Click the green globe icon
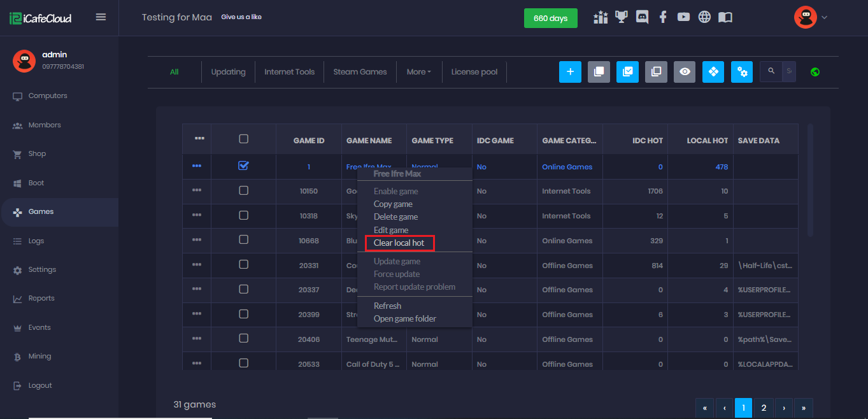Image resolution: width=868 pixels, height=419 pixels. (x=815, y=72)
